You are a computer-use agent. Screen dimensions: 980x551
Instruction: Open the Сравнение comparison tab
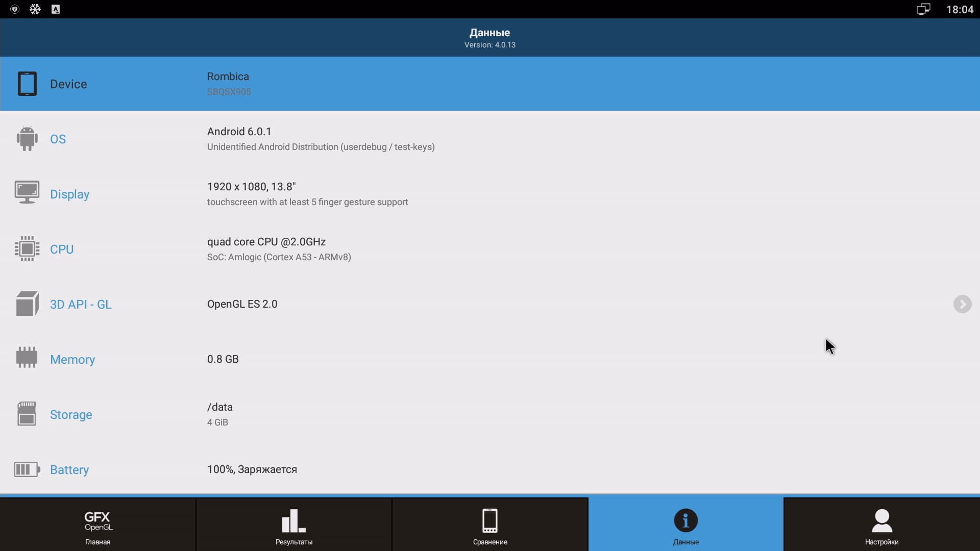[x=490, y=525]
